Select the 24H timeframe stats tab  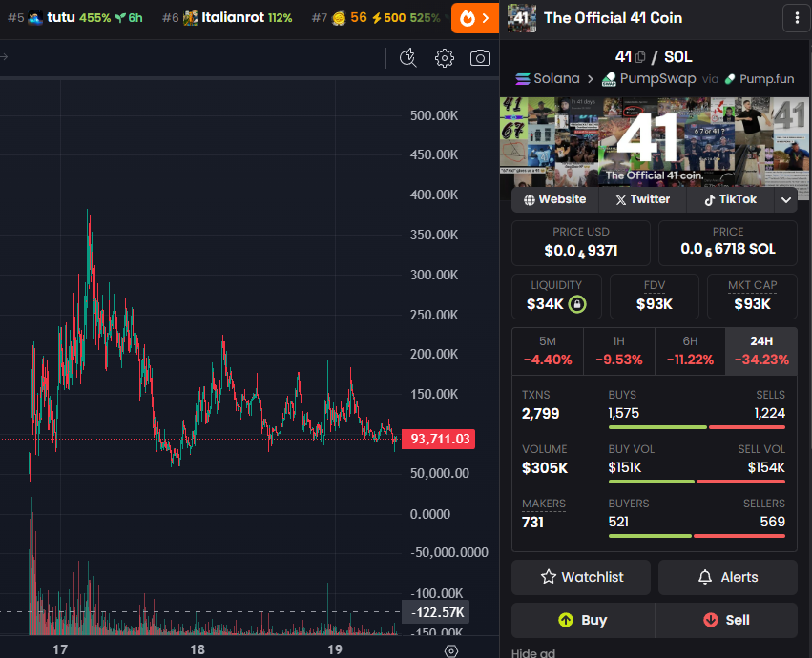click(x=761, y=351)
